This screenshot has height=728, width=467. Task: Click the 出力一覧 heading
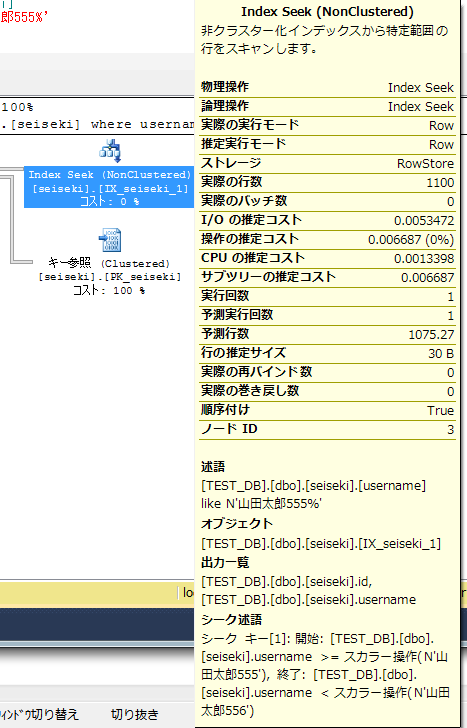(225, 563)
